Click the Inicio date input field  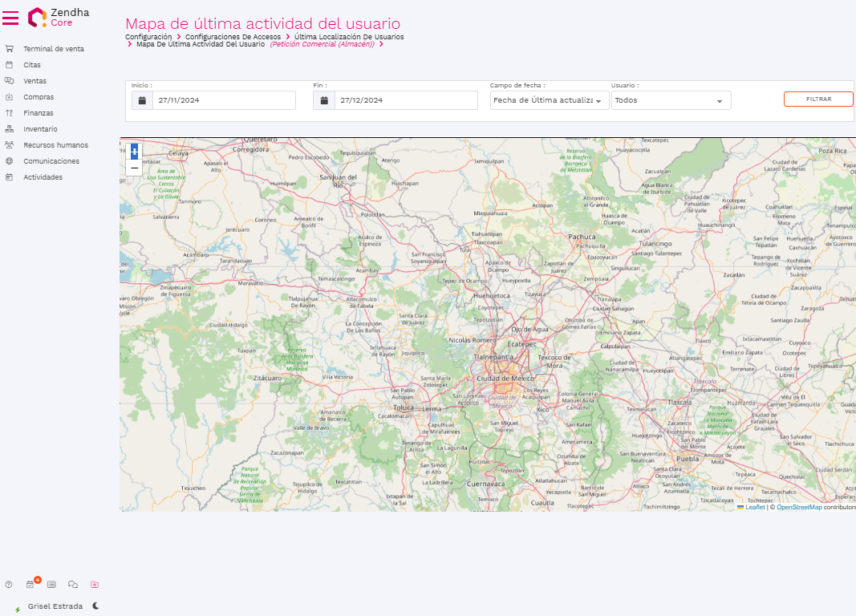point(224,100)
